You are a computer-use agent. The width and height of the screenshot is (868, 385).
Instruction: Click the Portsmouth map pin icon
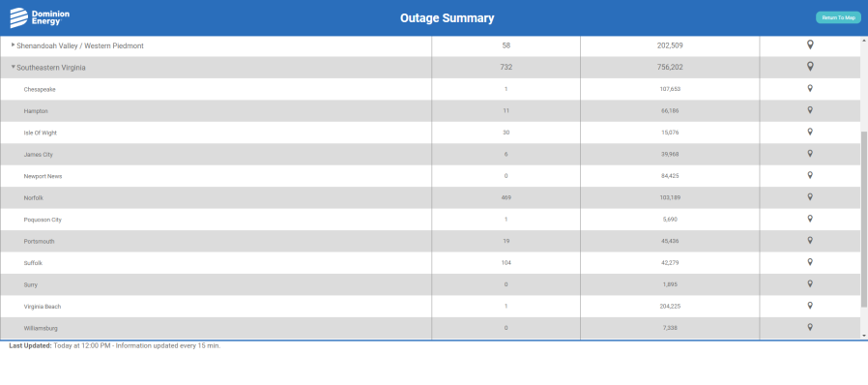pos(810,241)
